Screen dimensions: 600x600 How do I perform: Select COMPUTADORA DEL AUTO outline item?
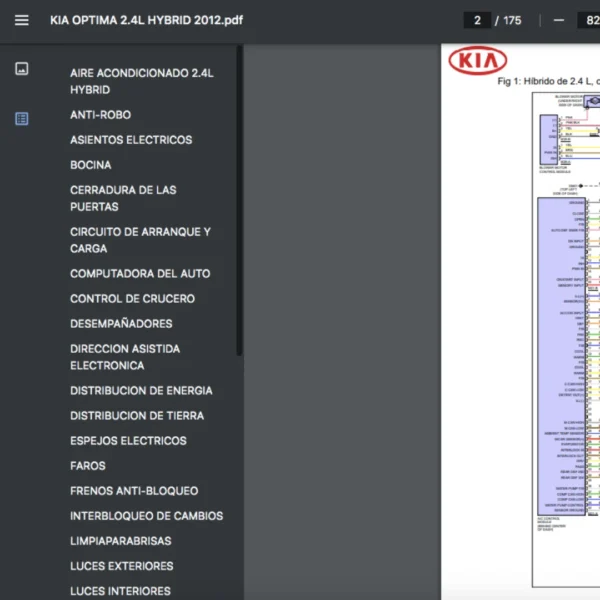pos(140,274)
